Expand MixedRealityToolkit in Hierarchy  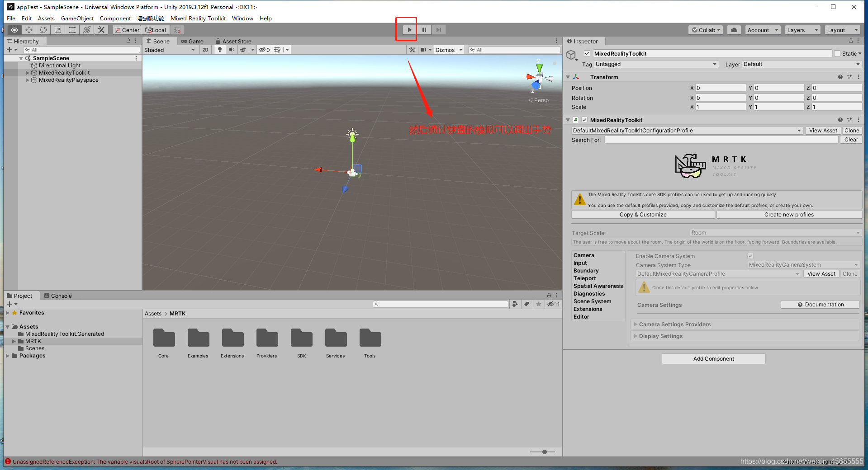point(27,73)
